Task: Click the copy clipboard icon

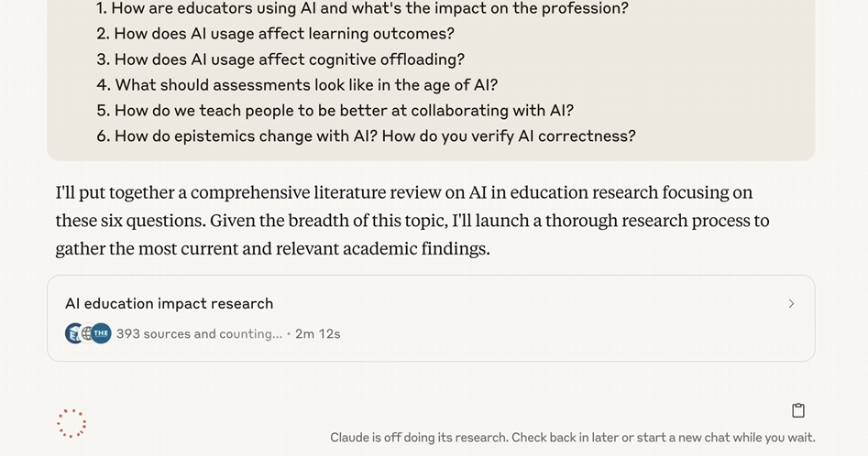Action: coord(797,410)
